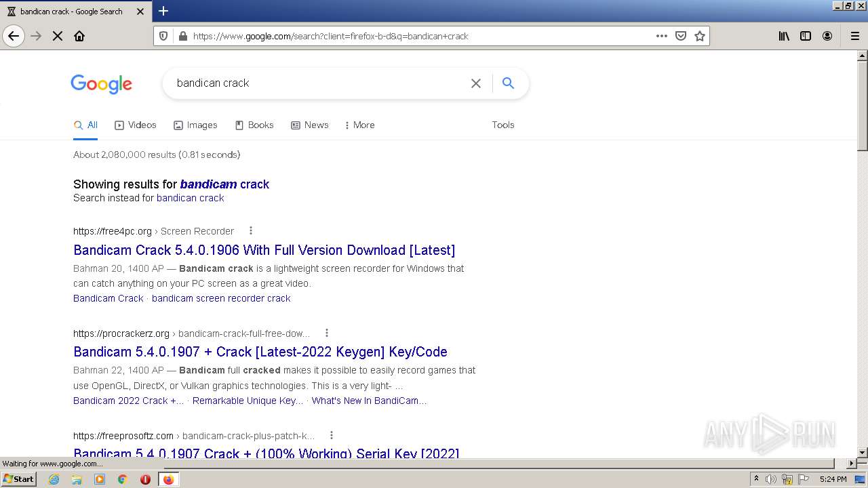Open the 'Bandicam 2022 Crack +...' sitelink
Viewport: 868px width, 488px height.
128,401
